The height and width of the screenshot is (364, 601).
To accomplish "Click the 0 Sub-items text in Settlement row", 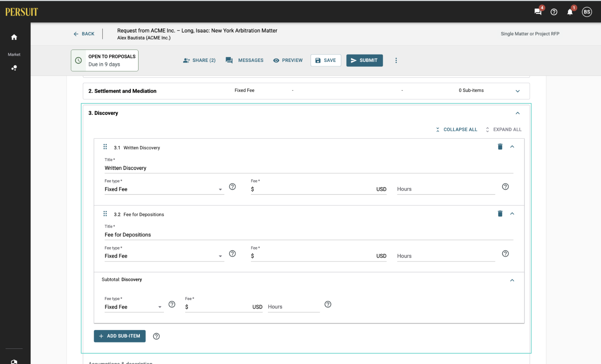I will click(x=471, y=90).
